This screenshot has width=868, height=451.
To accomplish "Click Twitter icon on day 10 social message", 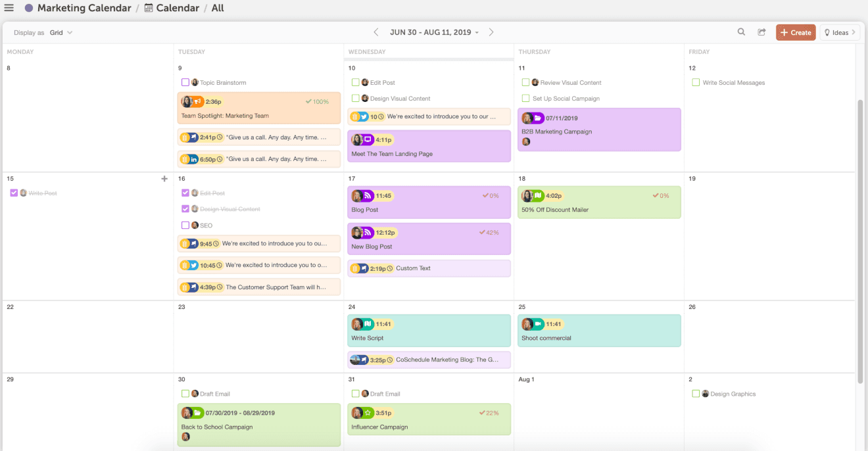I will click(x=364, y=117).
